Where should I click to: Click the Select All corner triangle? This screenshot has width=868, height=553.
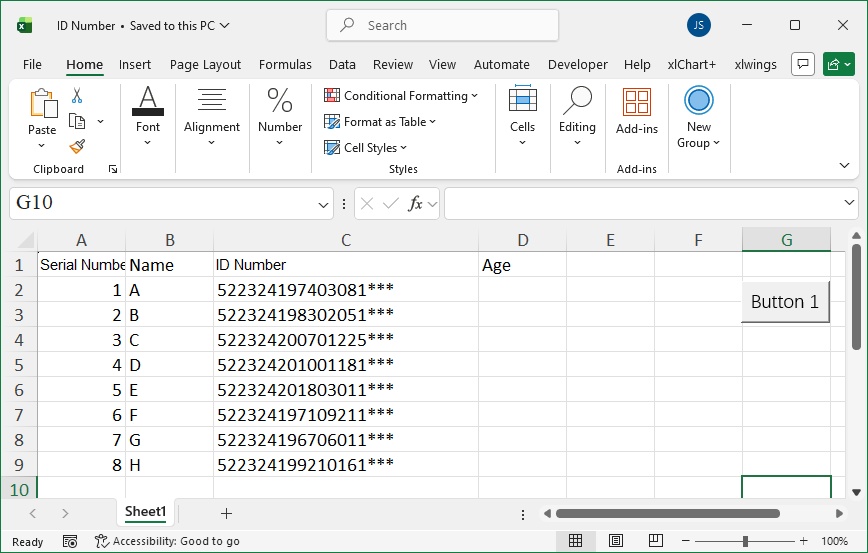pos(25,240)
